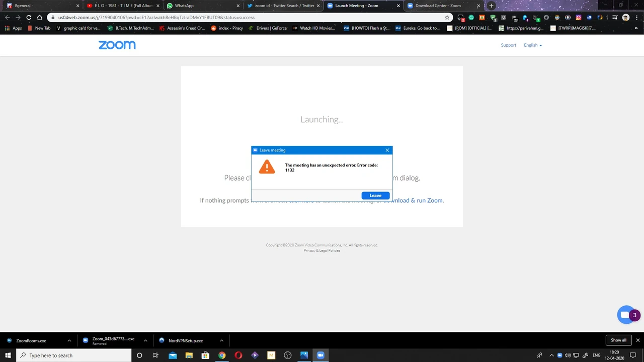Switch to the WhatsApp tab

point(201,6)
